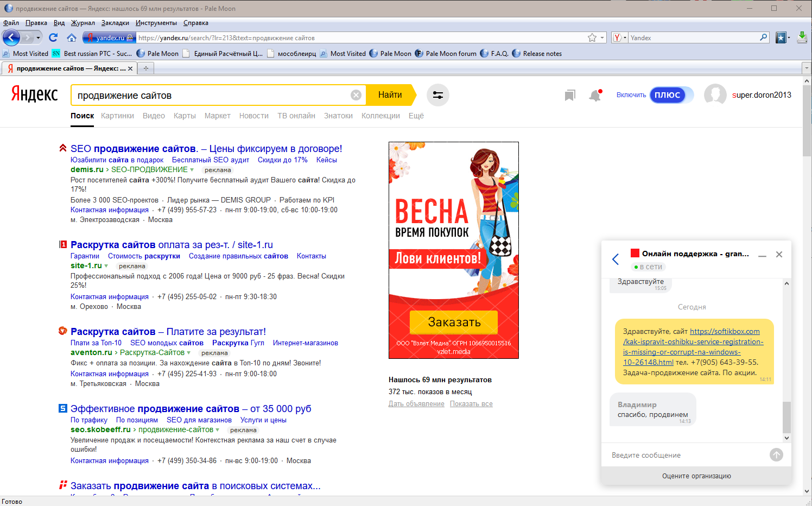The height and width of the screenshot is (506, 812).
Task: Open the 'Раскрутка сайтов оплата за рез-т' result
Action: 172,245
